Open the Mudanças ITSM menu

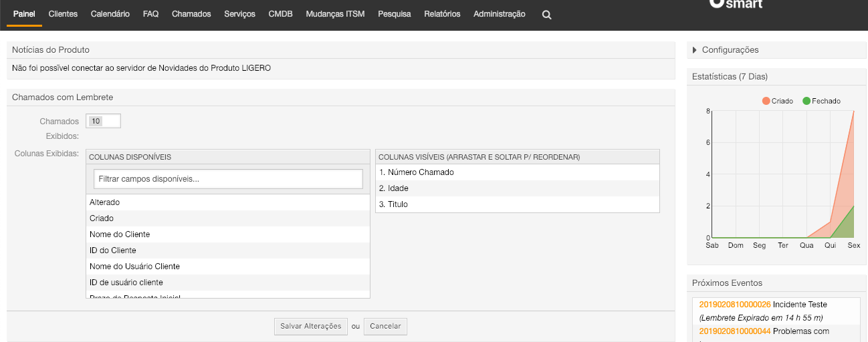coord(335,14)
